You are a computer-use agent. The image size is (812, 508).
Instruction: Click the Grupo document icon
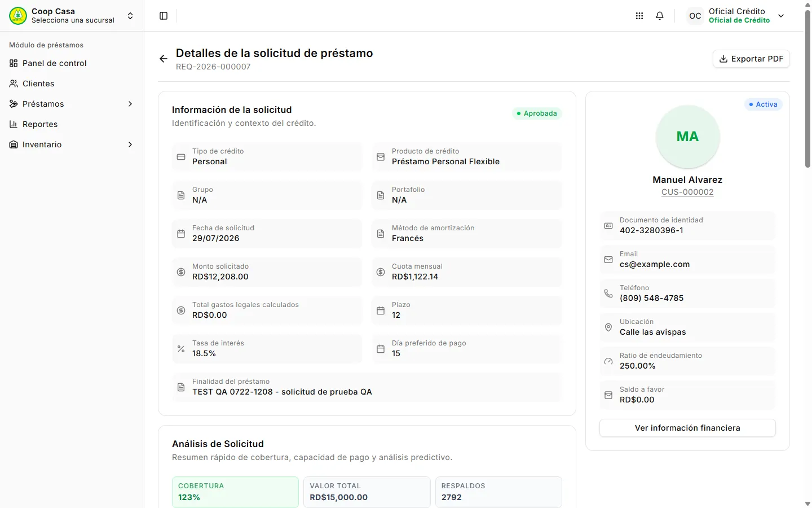pos(181,195)
